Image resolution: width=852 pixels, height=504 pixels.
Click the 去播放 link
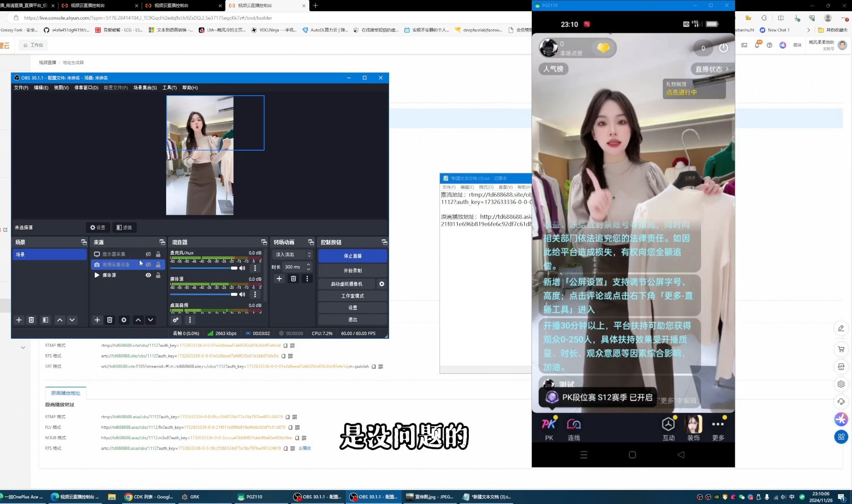(x=305, y=448)
